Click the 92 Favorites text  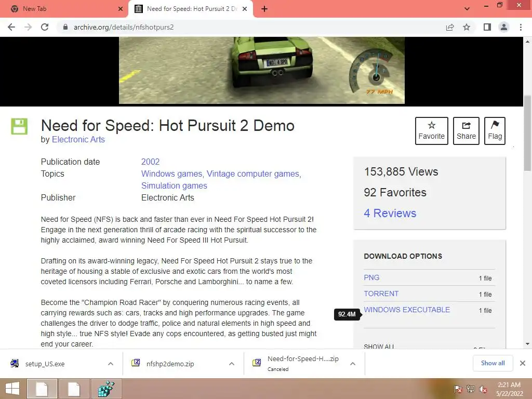pyautogui.click(x=395, y=192)
